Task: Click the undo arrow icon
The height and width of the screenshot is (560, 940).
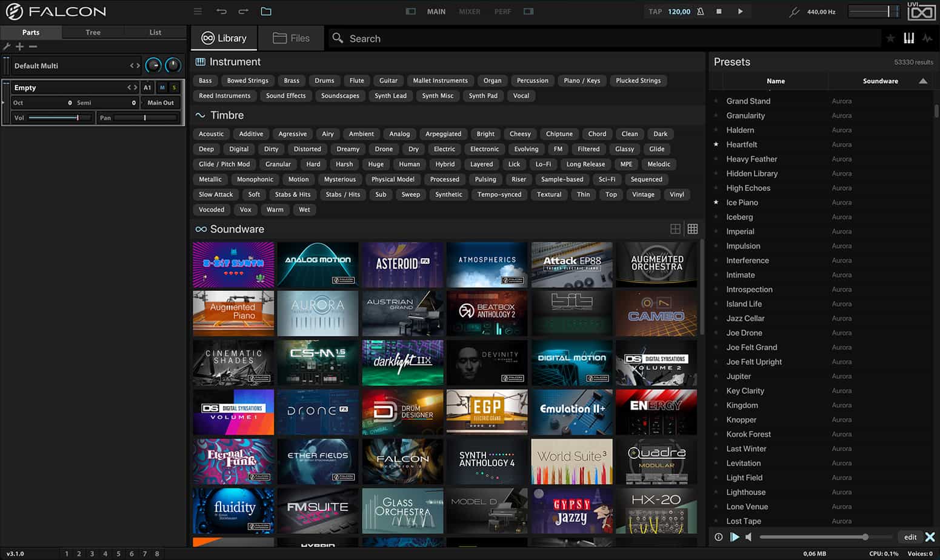Action: 221,12
